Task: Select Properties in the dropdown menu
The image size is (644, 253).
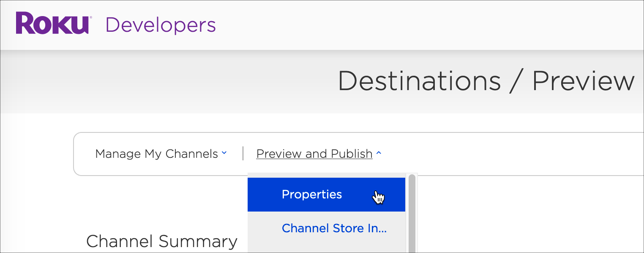Action: coord(312,195)
